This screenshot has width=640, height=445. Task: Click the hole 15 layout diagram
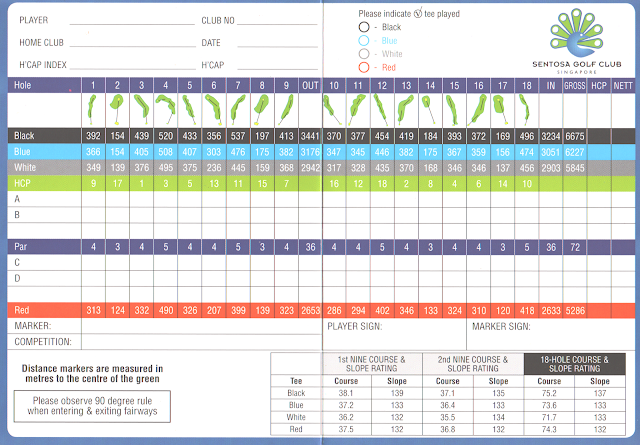(451, 109)
